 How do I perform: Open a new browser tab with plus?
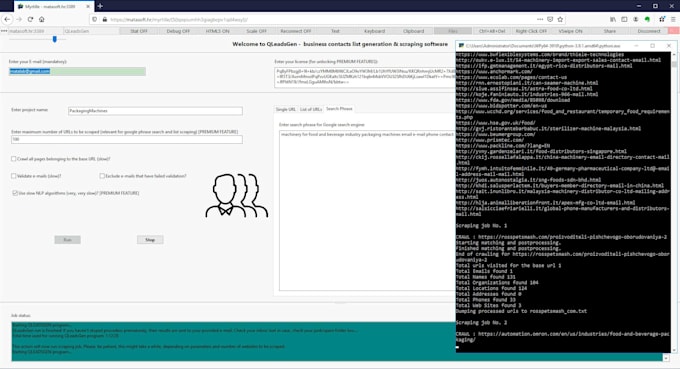click(x=100, y=6)
